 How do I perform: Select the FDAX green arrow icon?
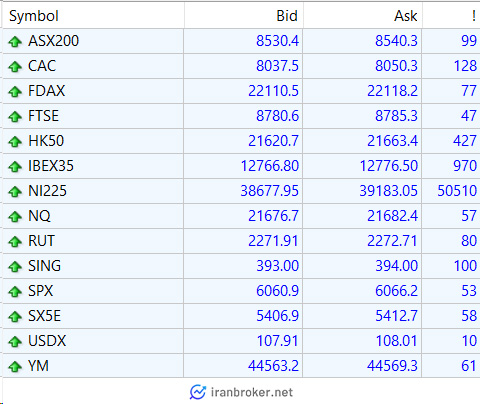coord(15,92)
